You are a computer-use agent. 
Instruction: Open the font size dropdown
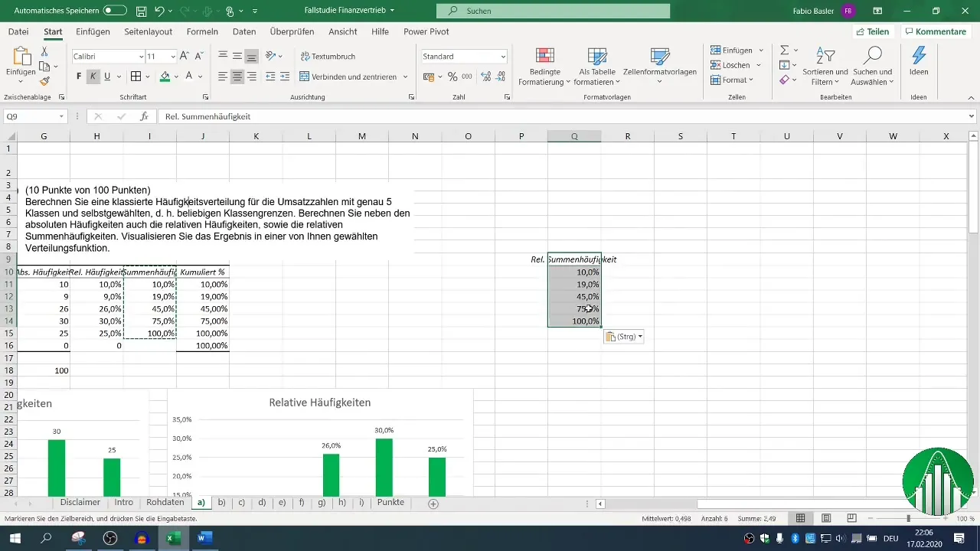[174, 57]
